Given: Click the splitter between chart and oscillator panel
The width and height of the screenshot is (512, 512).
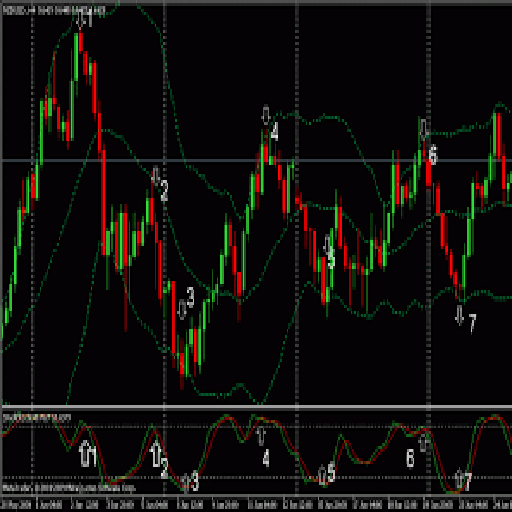Looking at the screenshot, I should point(257,407).
